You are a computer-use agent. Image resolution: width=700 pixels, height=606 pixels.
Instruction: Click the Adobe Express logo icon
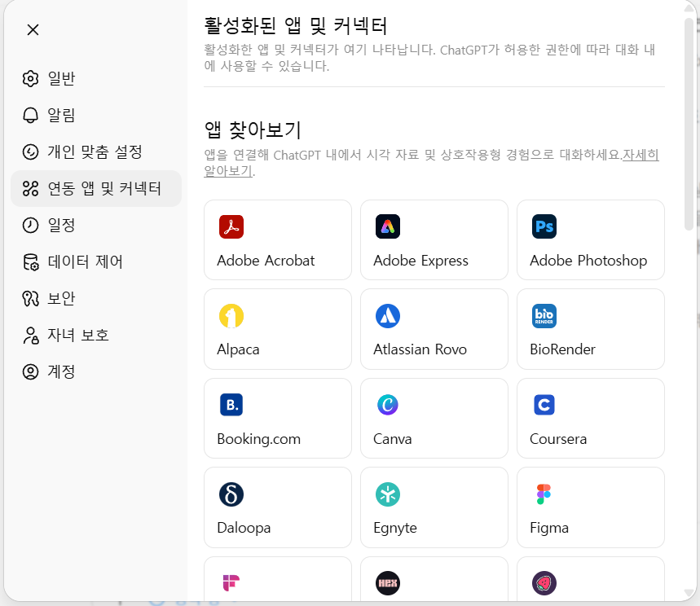[x=388, y=226]
